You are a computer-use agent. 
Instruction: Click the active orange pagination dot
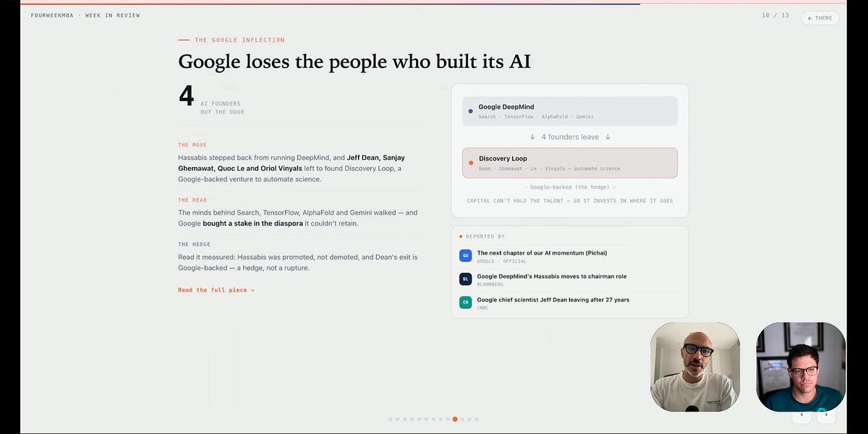tap(455, 419)
